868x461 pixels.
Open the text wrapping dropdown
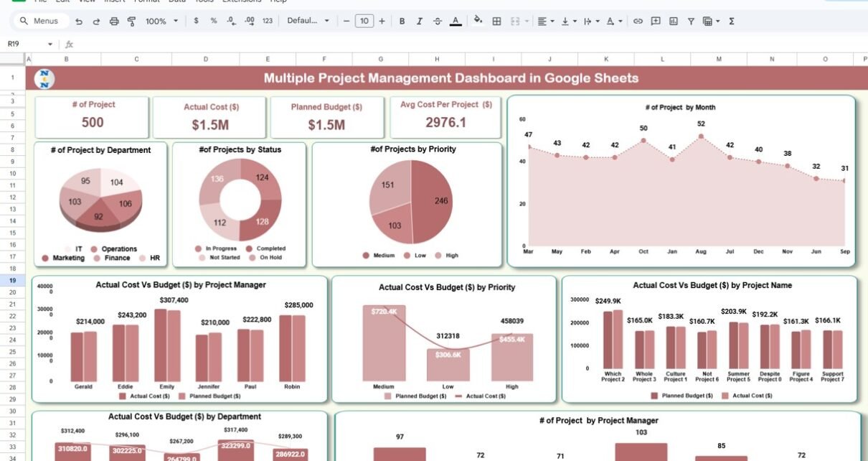pyautogui.click(x=591, y=22)
